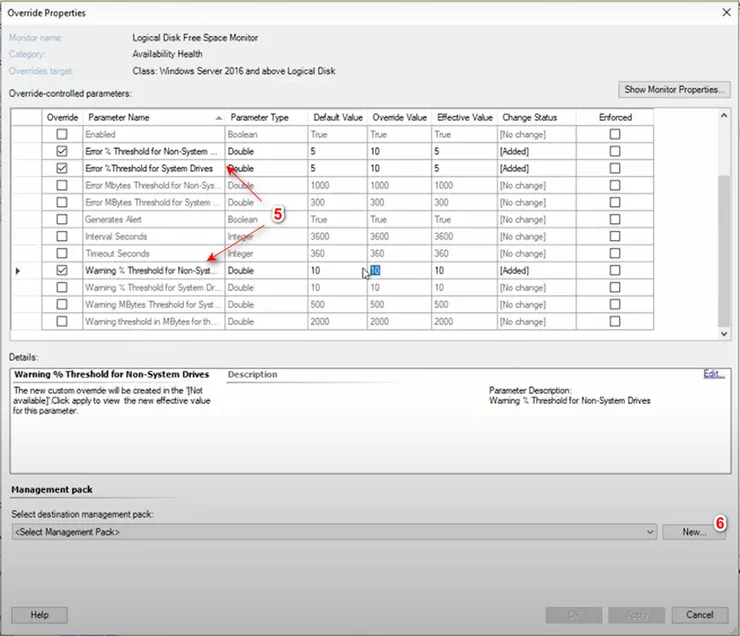740x636 pixels.
Task: Check Enforced box for Error % Threshold for System Drives
Action: point(614,168)
